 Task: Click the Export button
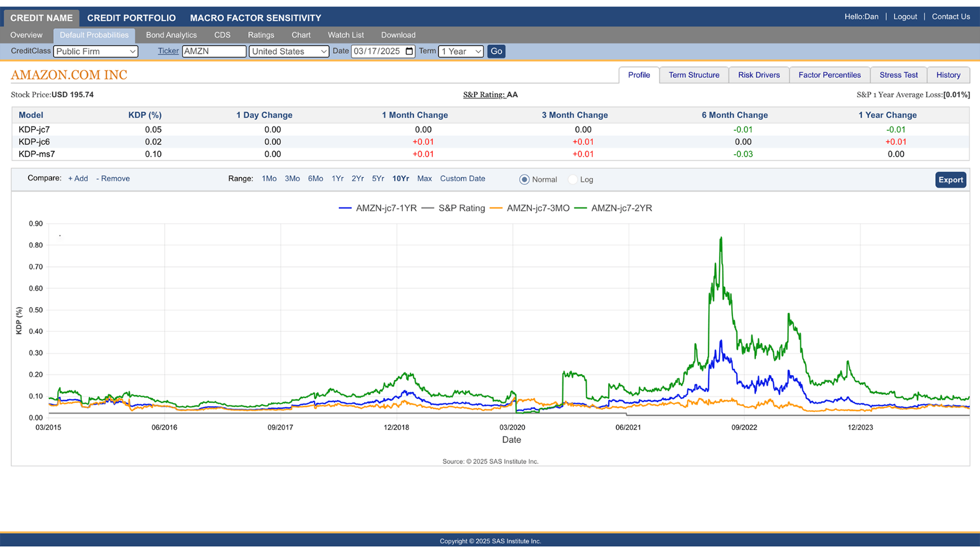[951, 179]
